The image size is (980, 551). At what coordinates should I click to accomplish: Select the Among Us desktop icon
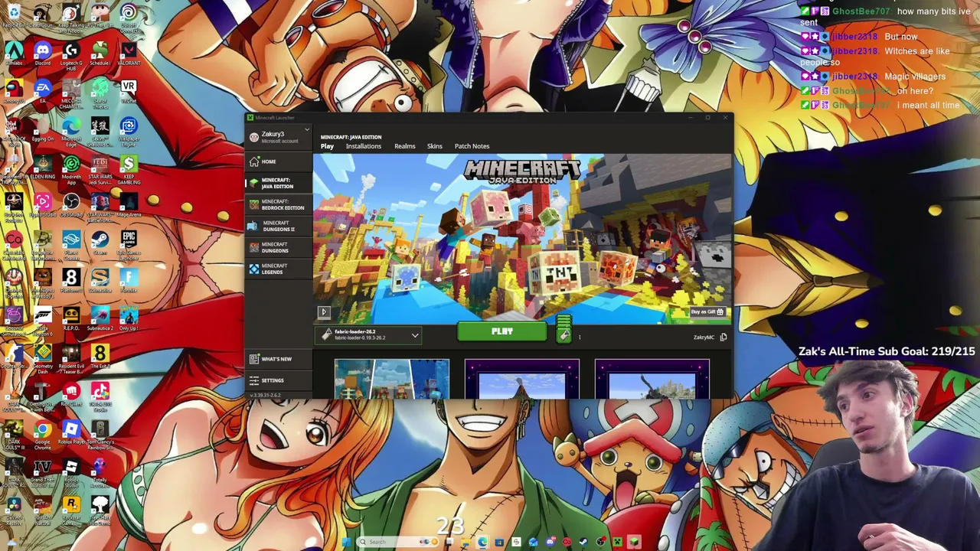(14, 92)
